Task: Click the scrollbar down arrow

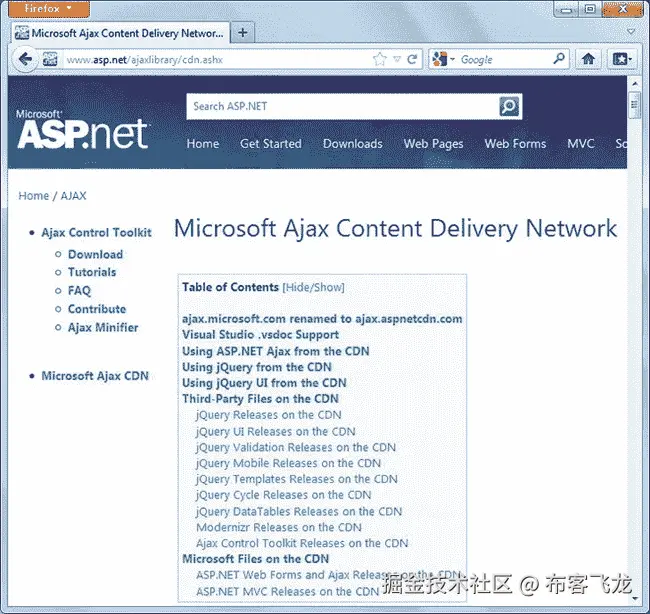Action: point(634,599)
